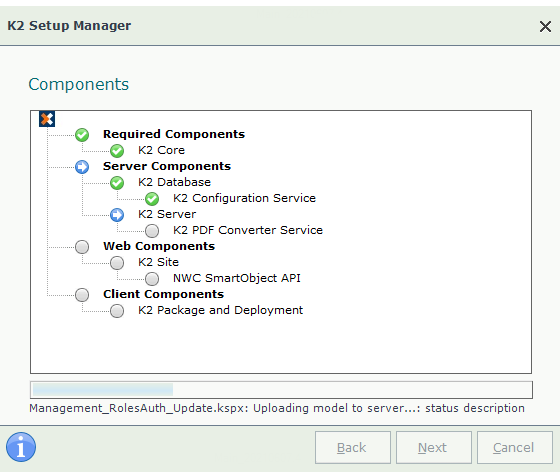
Task: Select the Server Components tree node
Action: (x=167, y=166)
